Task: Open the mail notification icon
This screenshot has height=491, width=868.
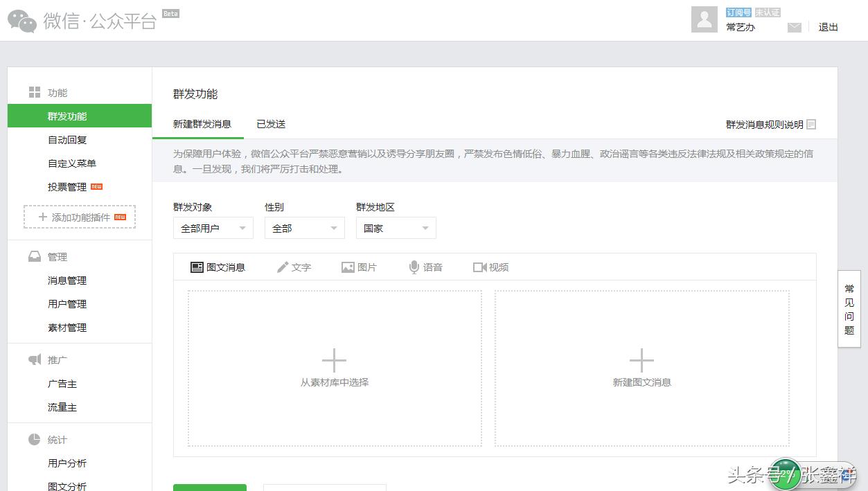Action: coord(794,26)
